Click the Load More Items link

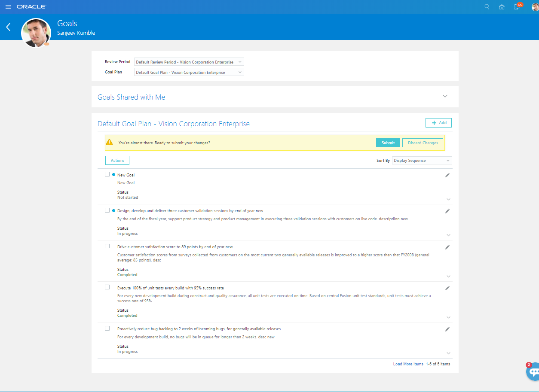point(408,364)
